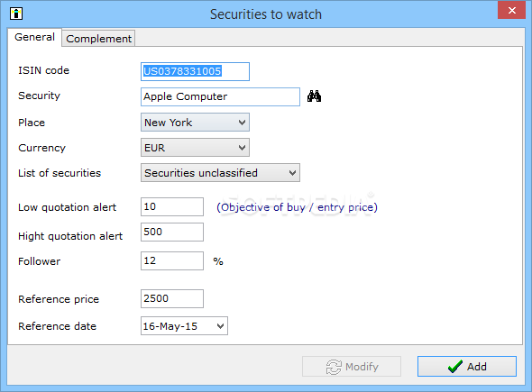Close the Securities to watch dialog
532x392 pixels.
click(x=511, y=11)
